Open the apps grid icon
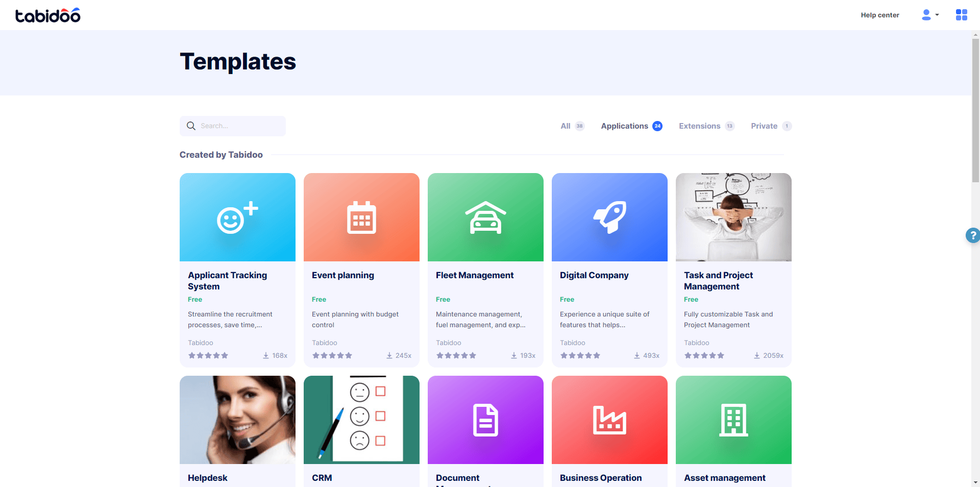Viewport: 980px width, 487px height. coord(962,15)
